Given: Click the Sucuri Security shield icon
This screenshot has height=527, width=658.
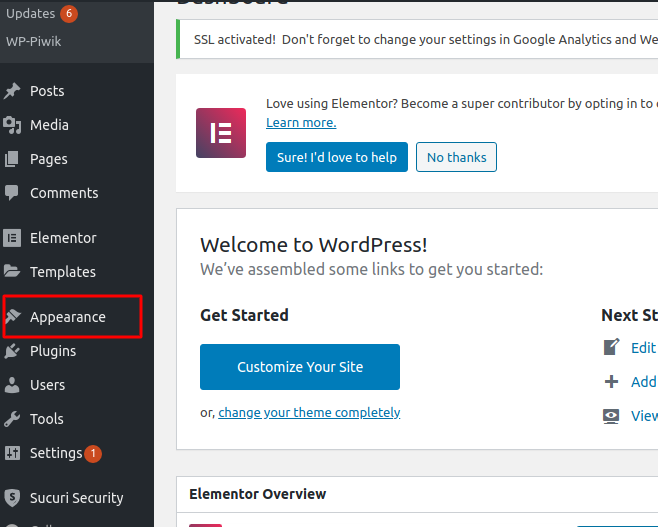Looking at the screenshot, I should coord(12,498).
